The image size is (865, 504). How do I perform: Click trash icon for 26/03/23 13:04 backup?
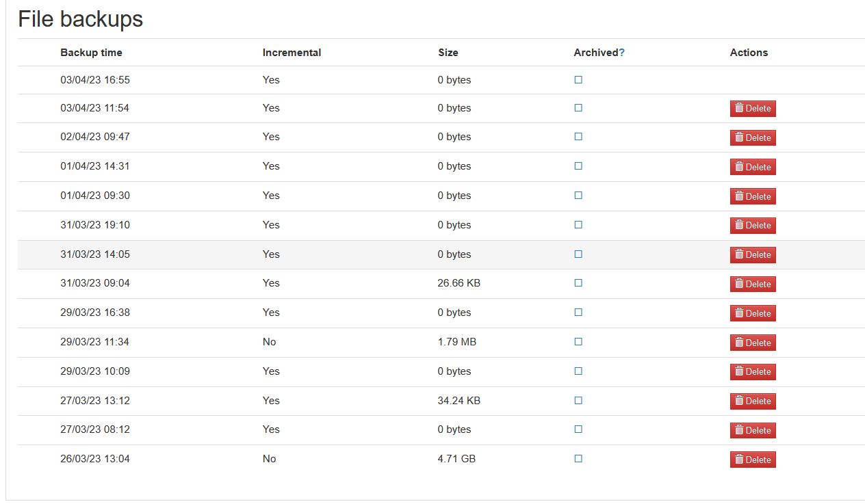pyautogui.click(x=739, y=460)
